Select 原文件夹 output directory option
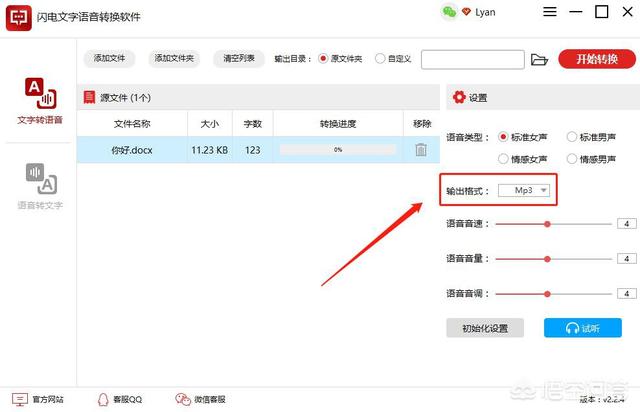Image resolution: width=640 pixels, height=412 pixels. 323,59
